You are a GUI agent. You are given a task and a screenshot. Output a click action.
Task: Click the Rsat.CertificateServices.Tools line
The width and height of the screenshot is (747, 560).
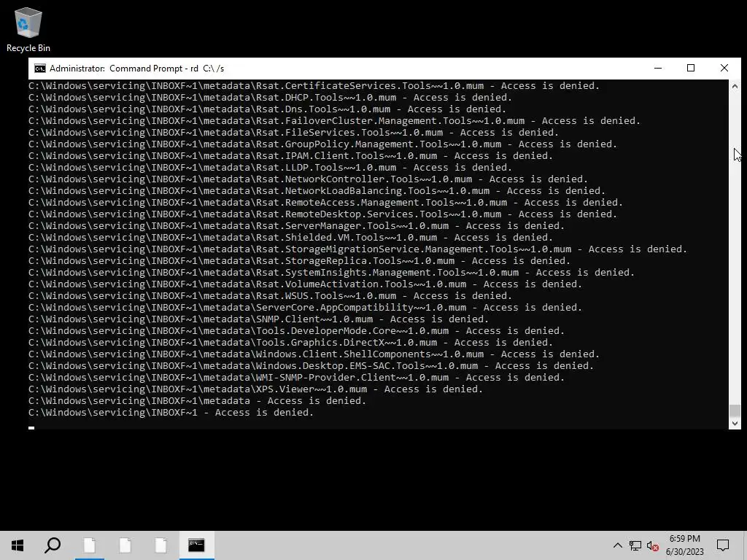pyautogui.click(x=314, y=86)
